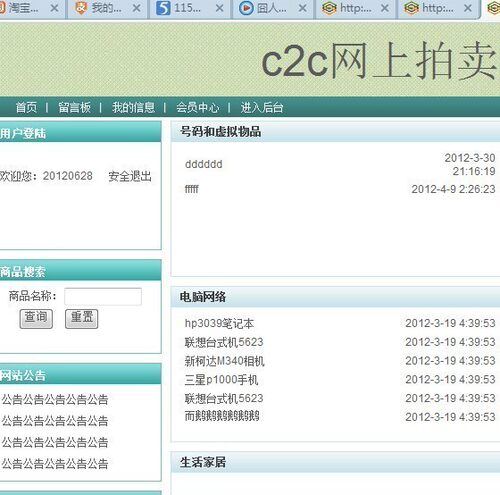Open the dddddd item listing
This screenshot has height=495, width=500.
(x=204, y=164)
